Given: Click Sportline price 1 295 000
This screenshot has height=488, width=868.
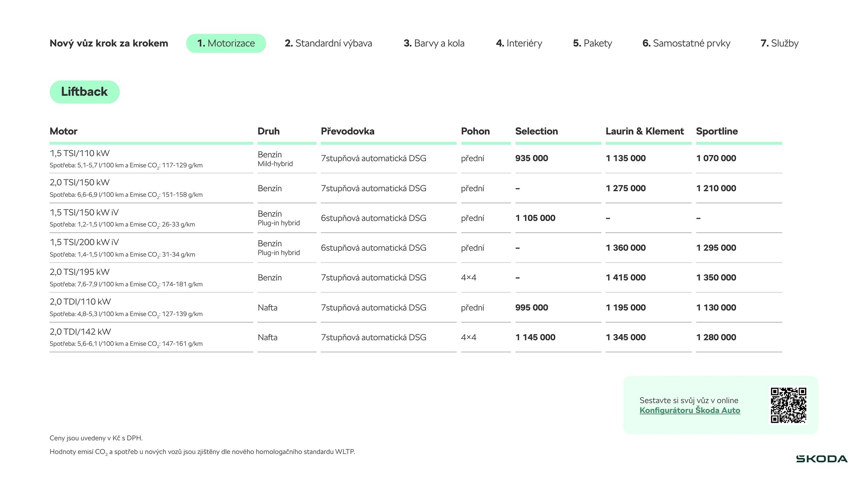Looking at the screenshot, I should click(716, 248).
